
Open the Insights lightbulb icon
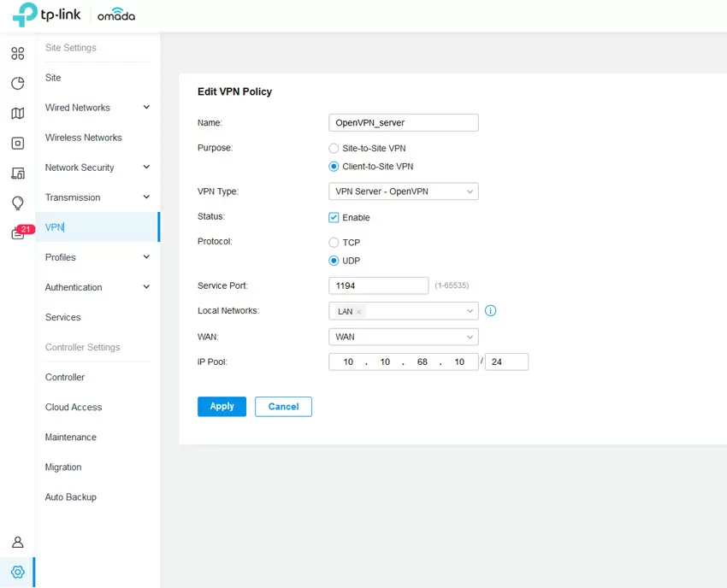(x=17, y=203)
